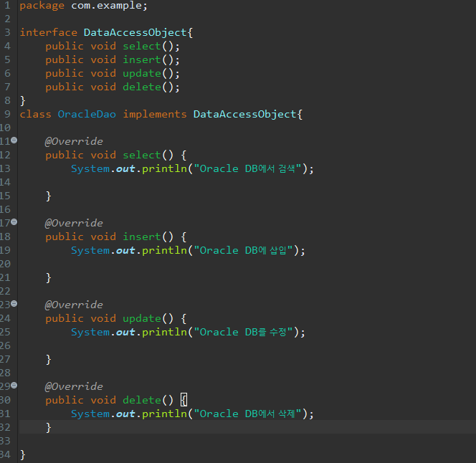Click the closing brace on line 8
Screen dimensions: 476x463
pyautogui.click(x=22, y=101)
